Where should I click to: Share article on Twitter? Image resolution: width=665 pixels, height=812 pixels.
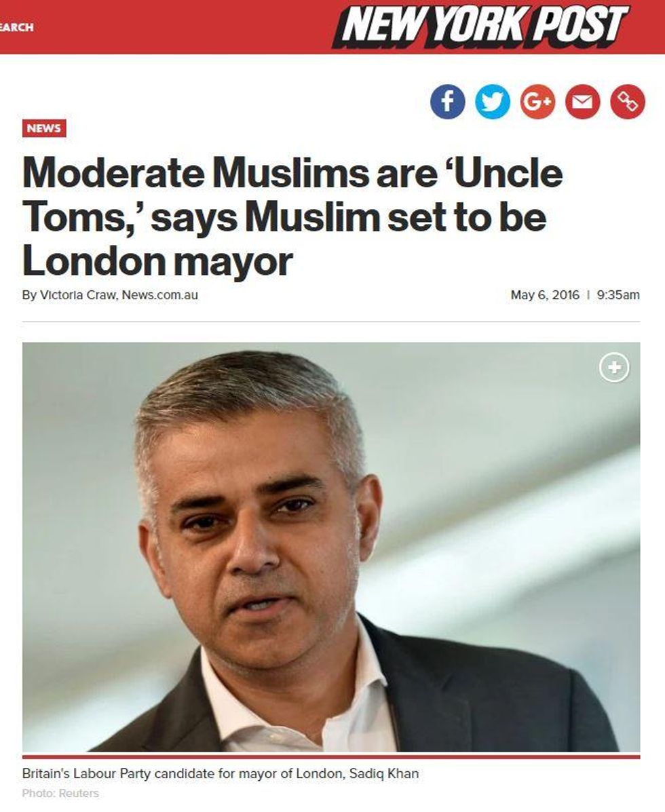pos(493,102)
